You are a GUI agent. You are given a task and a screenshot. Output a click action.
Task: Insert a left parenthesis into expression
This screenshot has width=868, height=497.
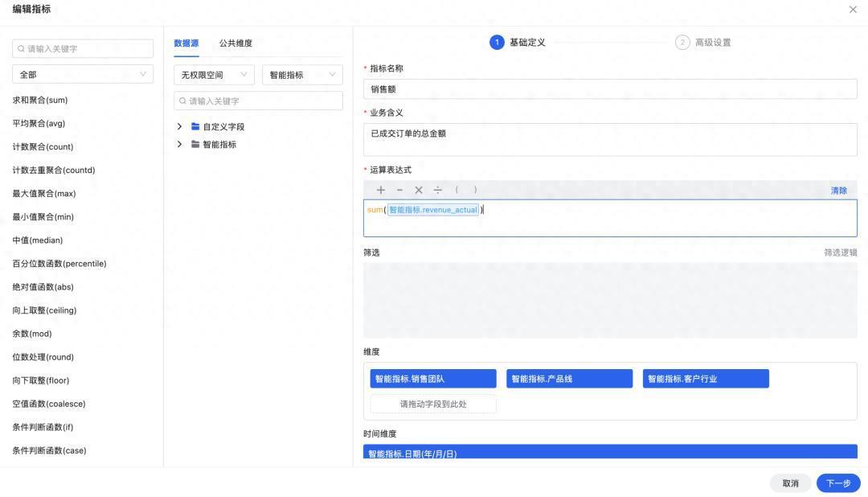[457, 190]
